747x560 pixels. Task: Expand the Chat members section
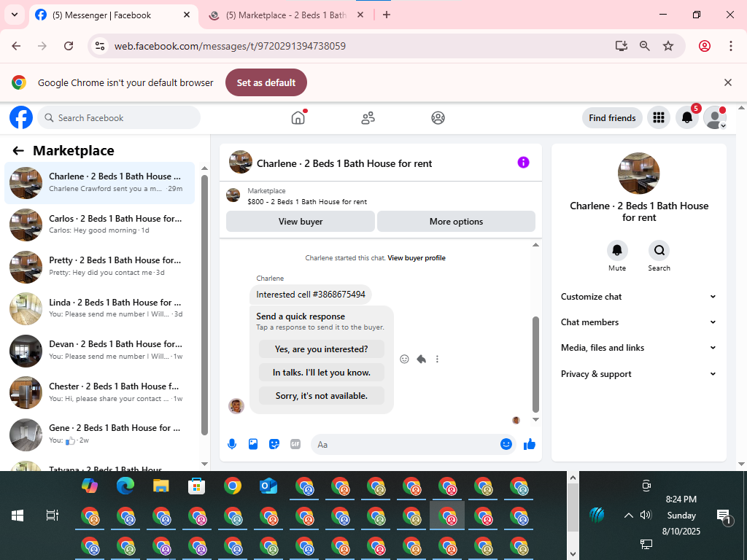pos(638,322)
